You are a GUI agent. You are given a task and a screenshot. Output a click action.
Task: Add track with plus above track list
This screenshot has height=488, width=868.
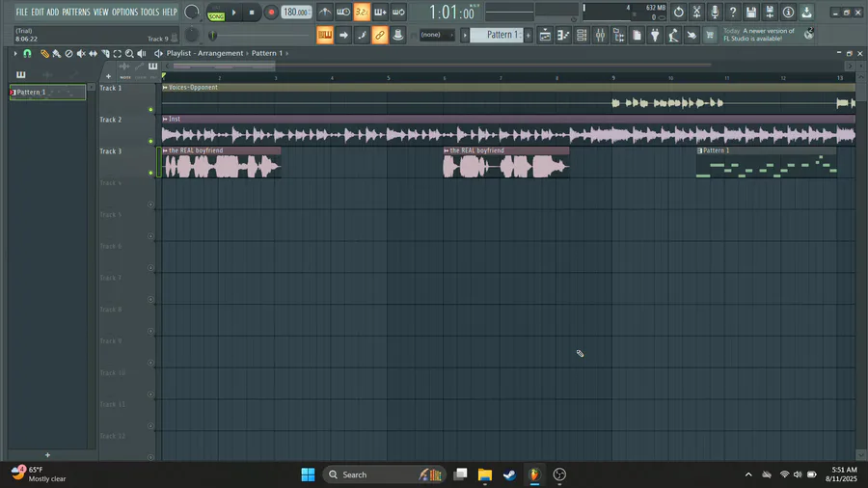[x=108, y=77]
